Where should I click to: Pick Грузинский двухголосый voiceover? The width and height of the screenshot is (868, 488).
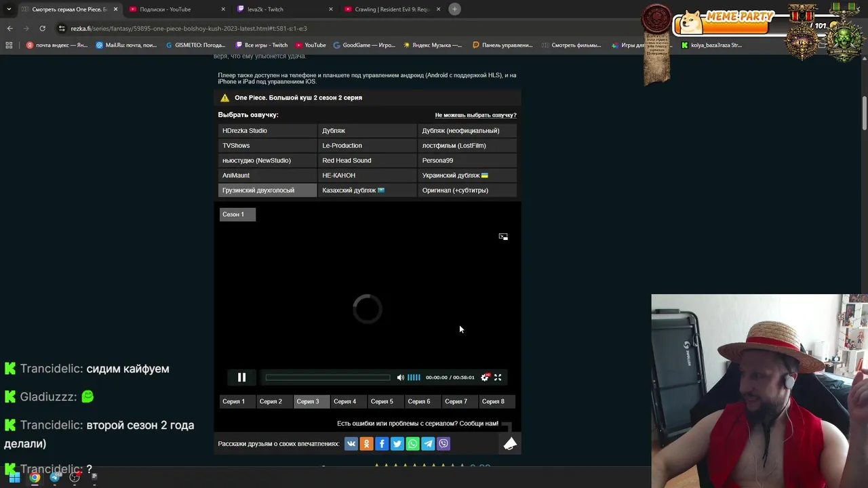click(267, 190)
